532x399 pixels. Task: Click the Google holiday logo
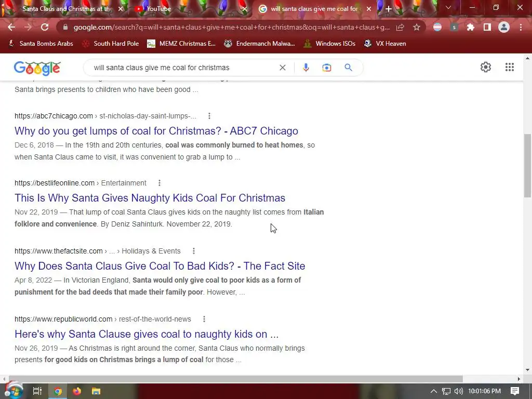coord(37,68)
